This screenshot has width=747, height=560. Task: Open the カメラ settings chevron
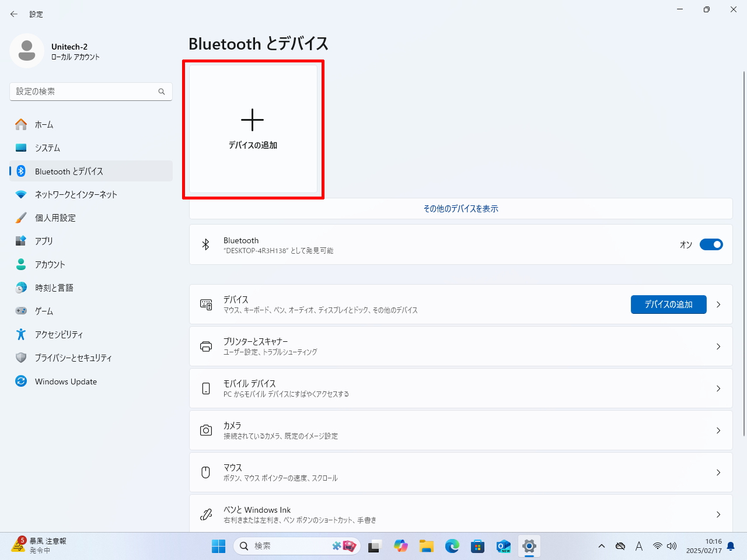click(x=718, y=430)
